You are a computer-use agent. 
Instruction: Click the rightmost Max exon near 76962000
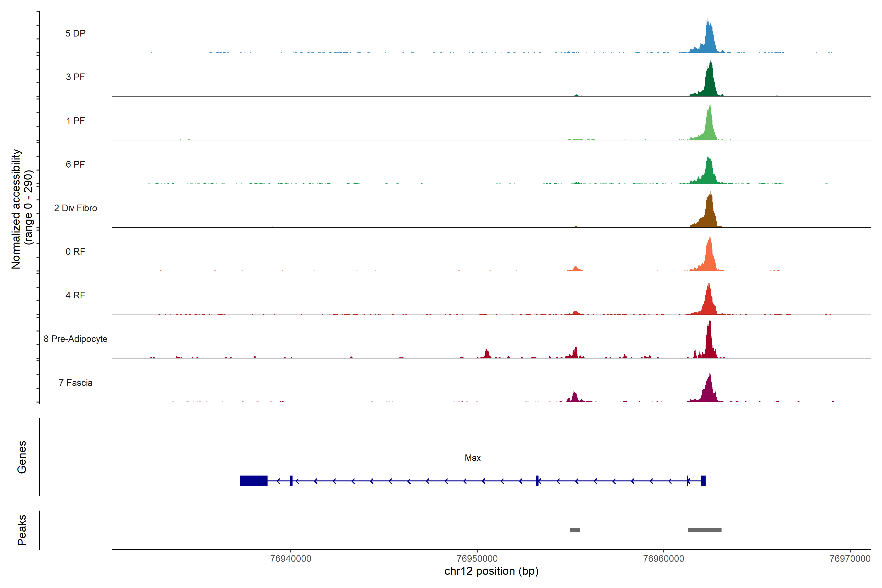pyautogui.click(x=703, y=481)
